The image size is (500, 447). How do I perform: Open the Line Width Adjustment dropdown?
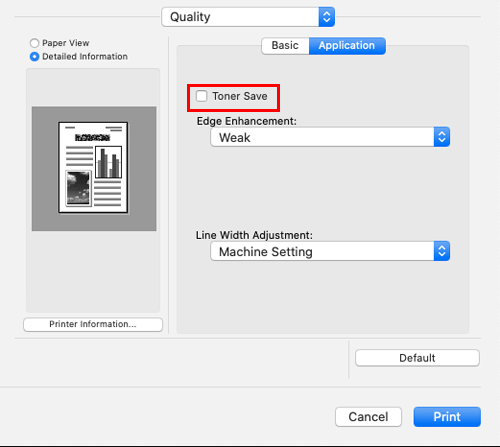(x=330, y=251)
